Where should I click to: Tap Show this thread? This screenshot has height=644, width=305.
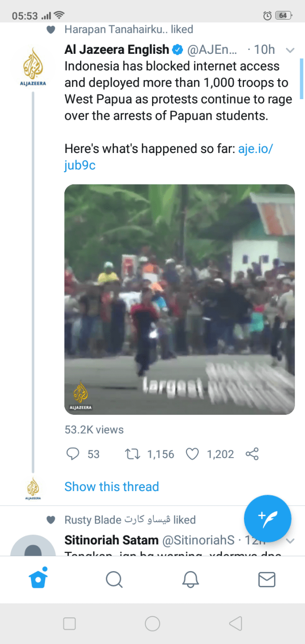tap(112, 487)
